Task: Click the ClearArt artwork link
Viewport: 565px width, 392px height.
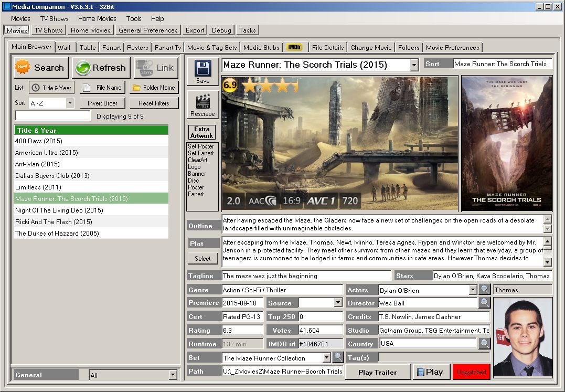Action: (197, 160)
